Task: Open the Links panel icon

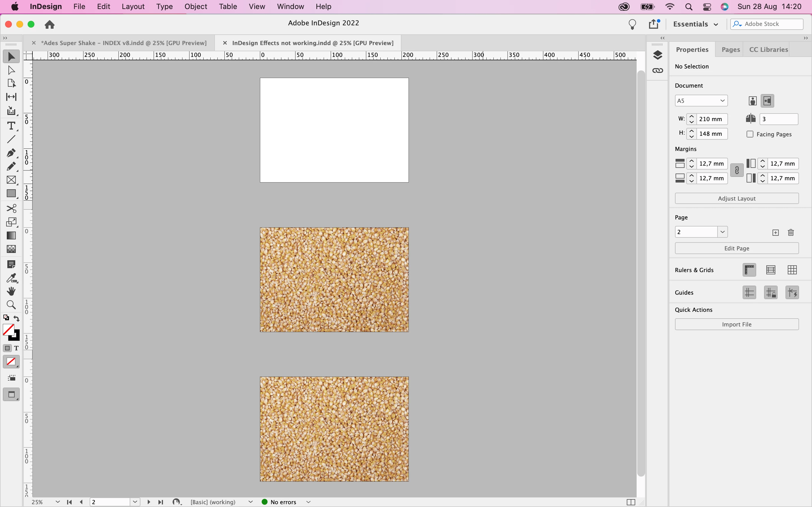Action: pyautogui.click(x=657, y=71)
